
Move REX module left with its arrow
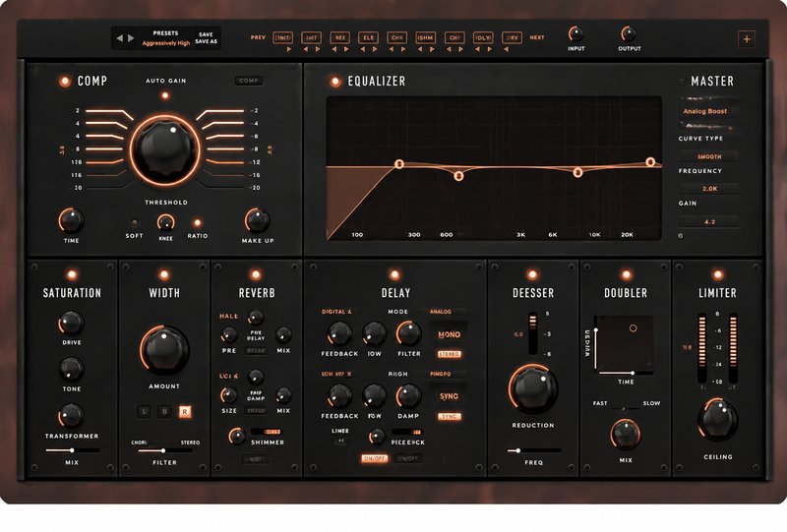tap(334, 49)
